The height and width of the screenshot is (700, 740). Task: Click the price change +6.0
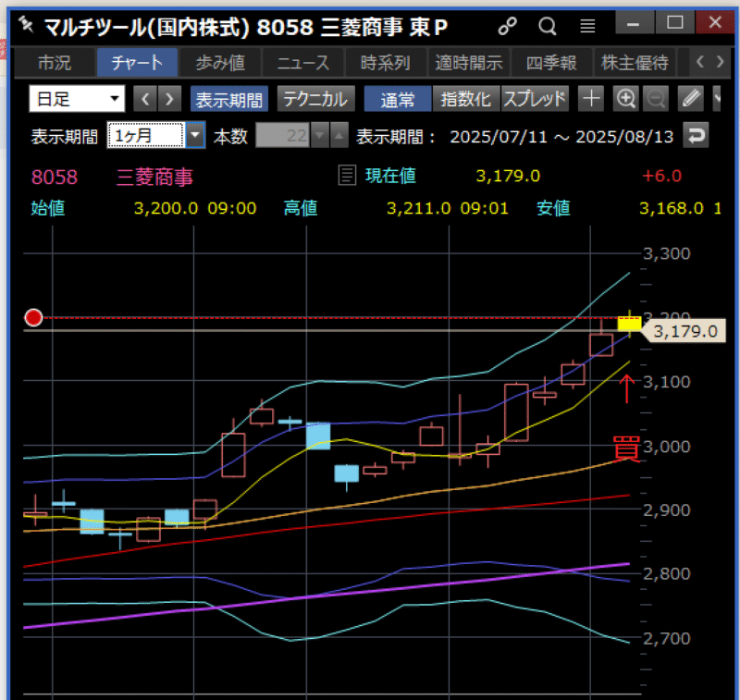coord(661,176)
